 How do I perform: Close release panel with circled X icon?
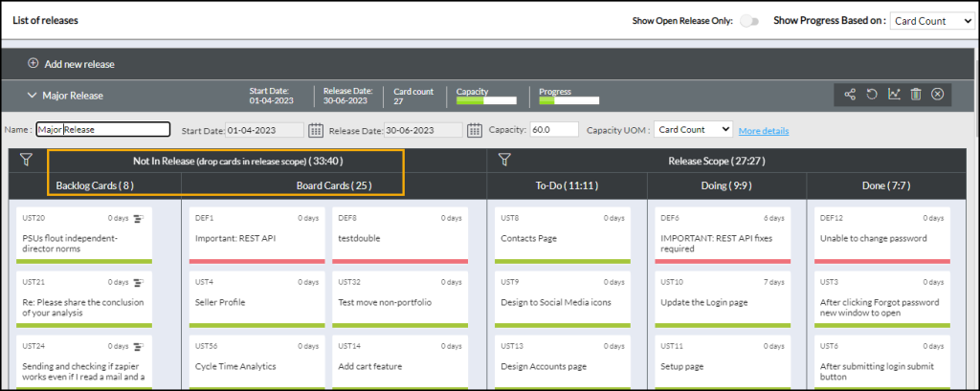click(937, 95)
